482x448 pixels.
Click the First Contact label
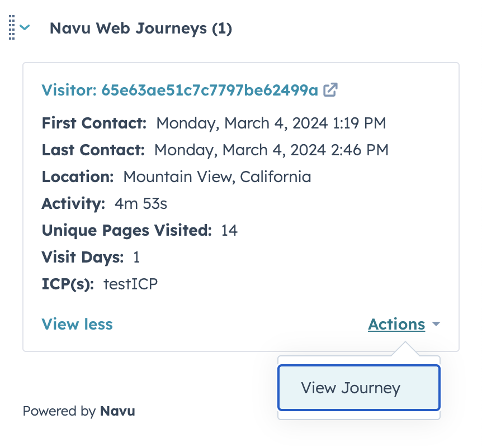(x=94, y=123)
